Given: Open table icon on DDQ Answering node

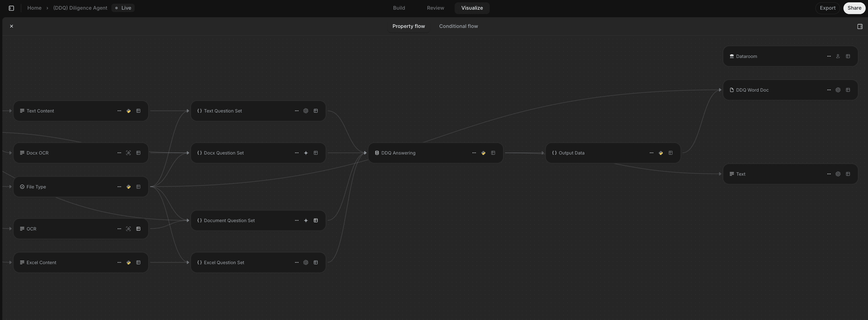Looking at the screenshot, I should click(493, 153).
